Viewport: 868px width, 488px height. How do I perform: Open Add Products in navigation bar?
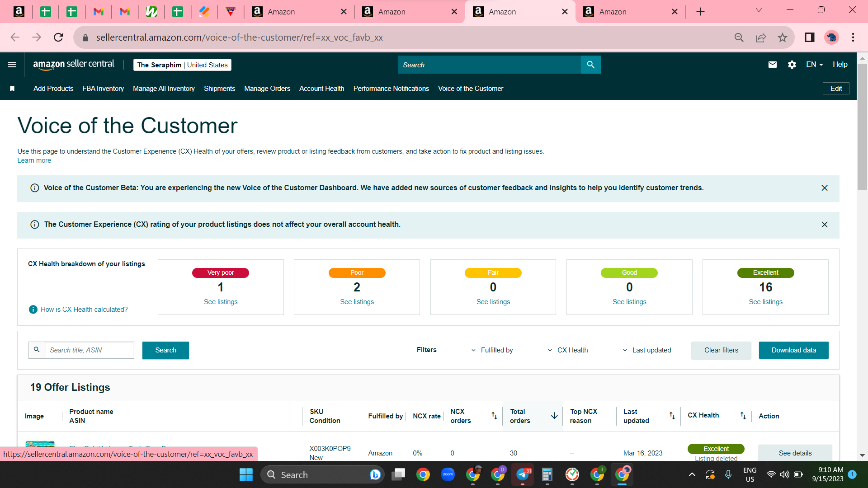coord(53,89)
